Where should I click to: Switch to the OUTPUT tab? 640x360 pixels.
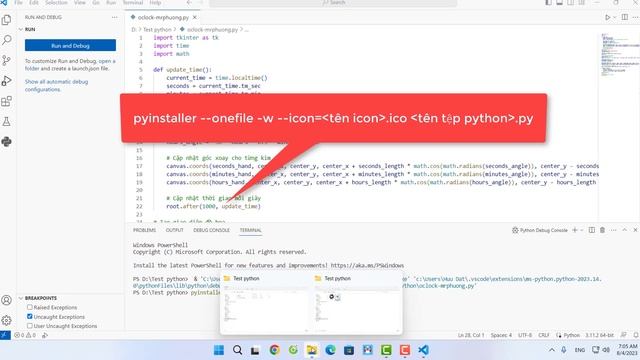click(x=175, y=230)
